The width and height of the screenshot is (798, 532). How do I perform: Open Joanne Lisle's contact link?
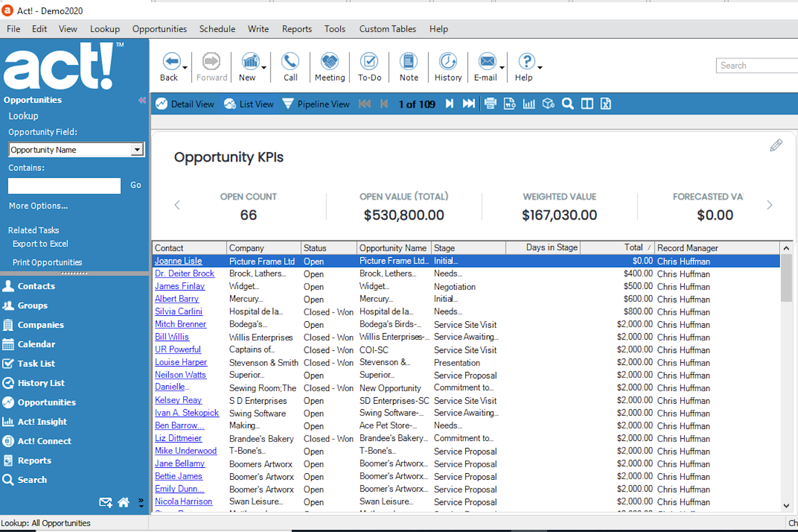point(178,261)
